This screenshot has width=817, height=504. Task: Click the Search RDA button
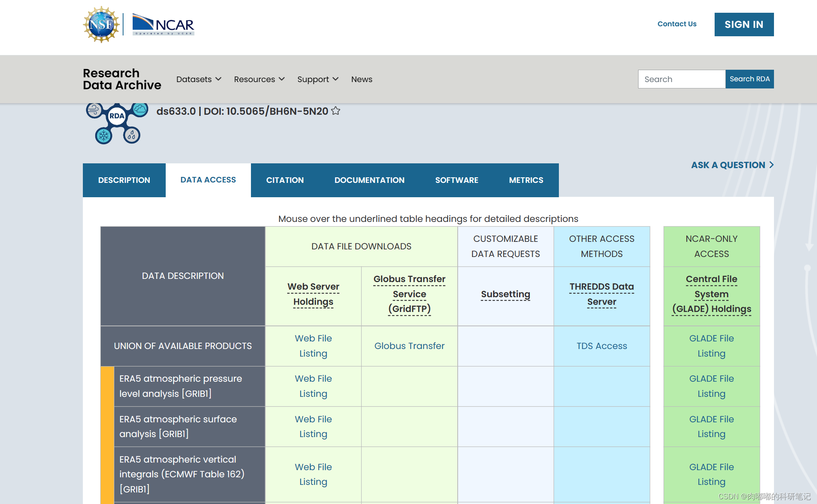click(x=749, y=79)
